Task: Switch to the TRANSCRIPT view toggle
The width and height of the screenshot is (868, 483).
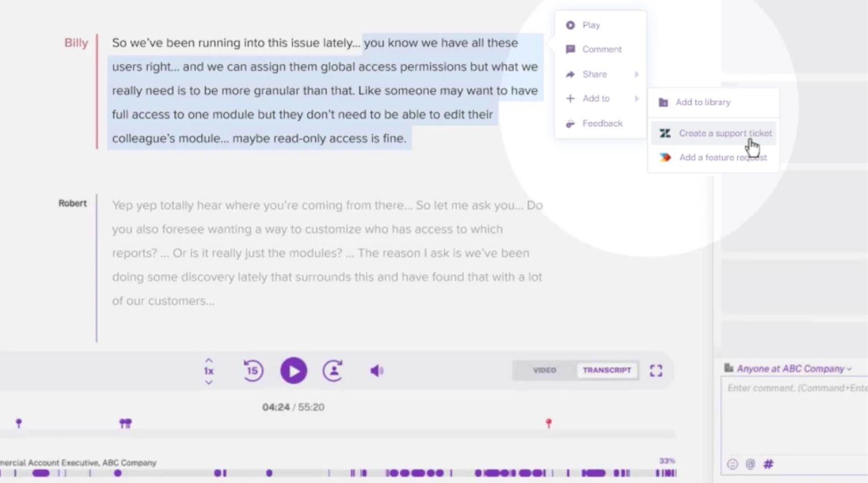Action: point(606,370)
